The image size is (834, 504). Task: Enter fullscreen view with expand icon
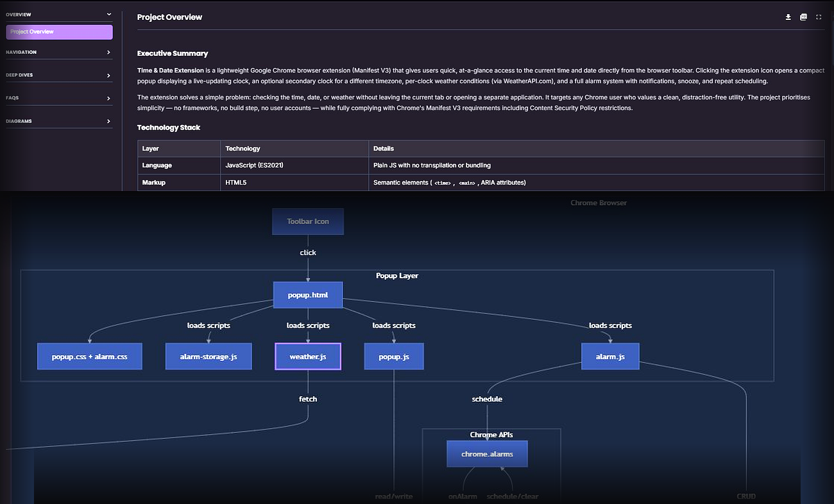819,17
